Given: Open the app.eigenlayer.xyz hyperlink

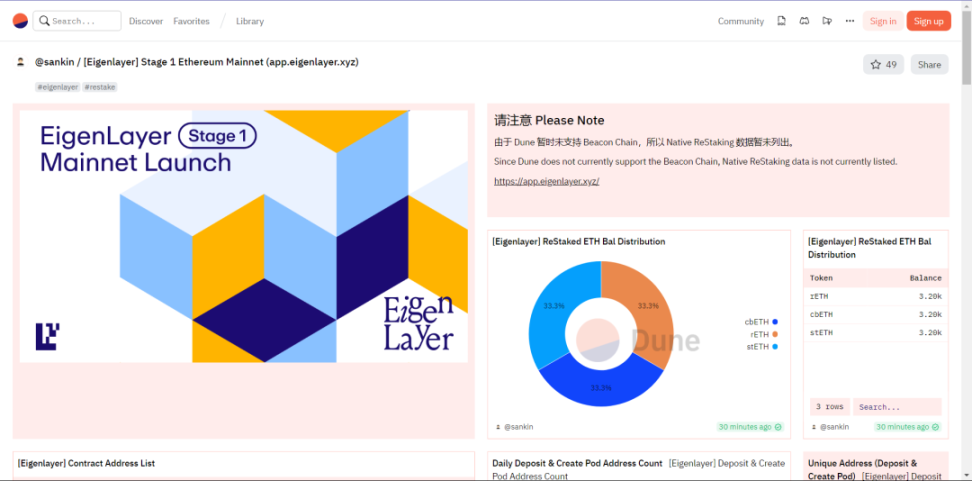Looking at the screenshot, I should (546, 181).
